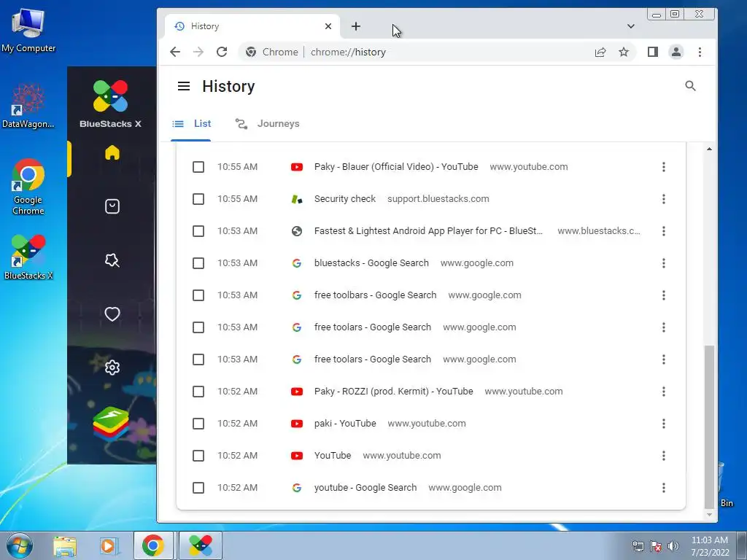This screenshot has width=747, height=560.
Task: Click the Action Center flag tray icon
Action: (x=656, y=546)
